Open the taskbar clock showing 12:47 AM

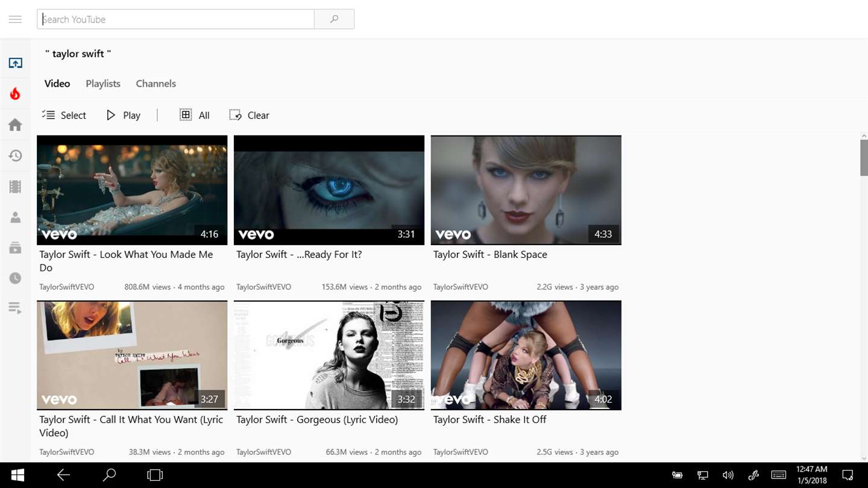pyautogui.click(x=811, y=475)
